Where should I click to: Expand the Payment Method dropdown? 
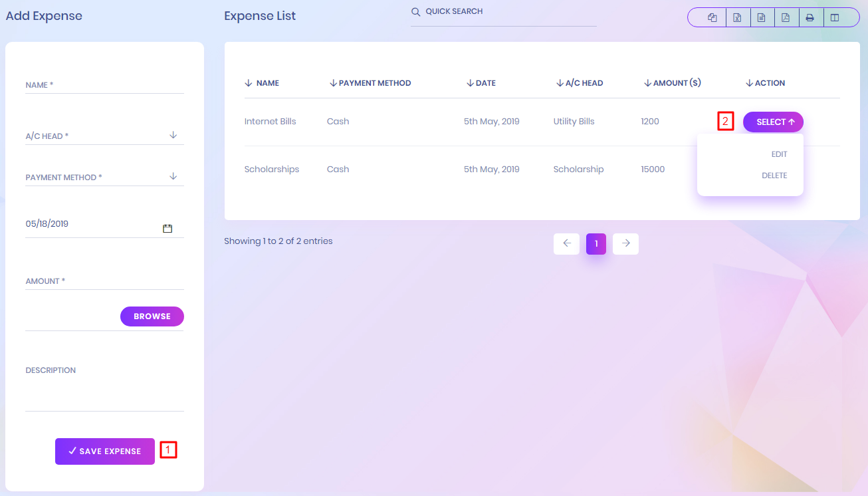click(173, 176)
